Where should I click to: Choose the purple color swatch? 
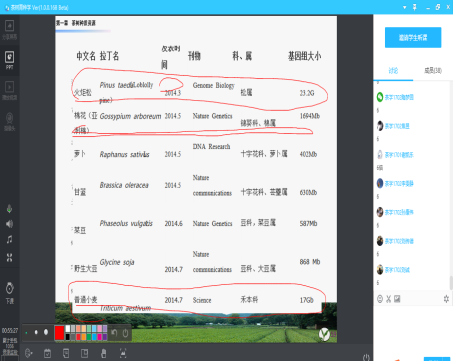[x=105, y=337]
